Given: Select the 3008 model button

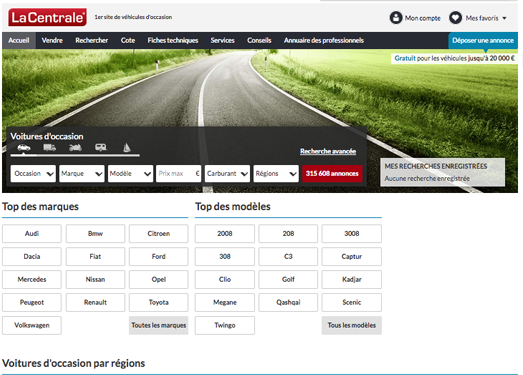Looking at the screenshot, I should pyautogui.click(x=352, y=234).
